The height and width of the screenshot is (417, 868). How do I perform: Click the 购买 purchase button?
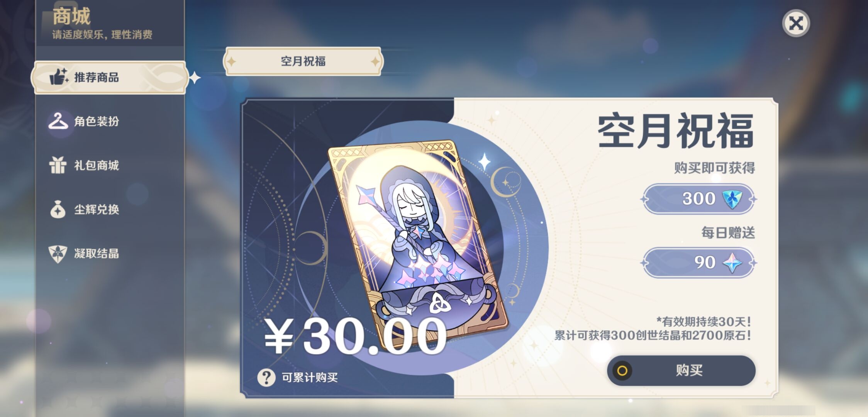681,370
